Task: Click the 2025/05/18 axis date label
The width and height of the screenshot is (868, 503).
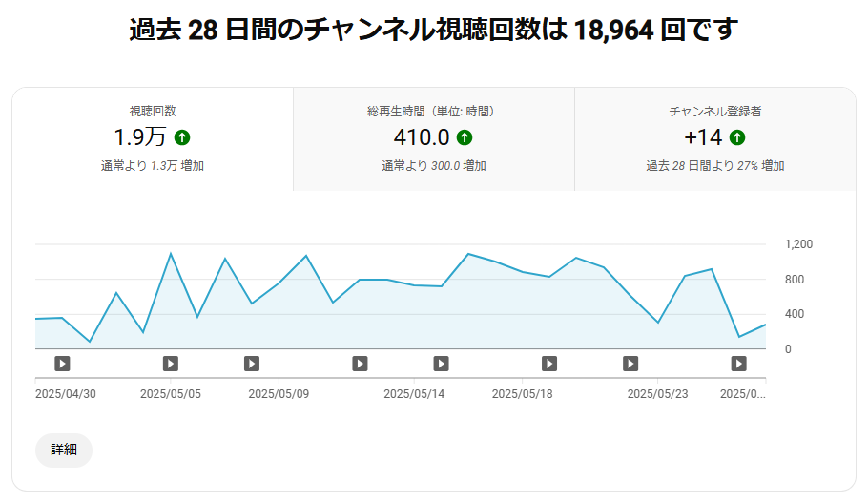Action: pyautogui.click(x=522, y=394)
